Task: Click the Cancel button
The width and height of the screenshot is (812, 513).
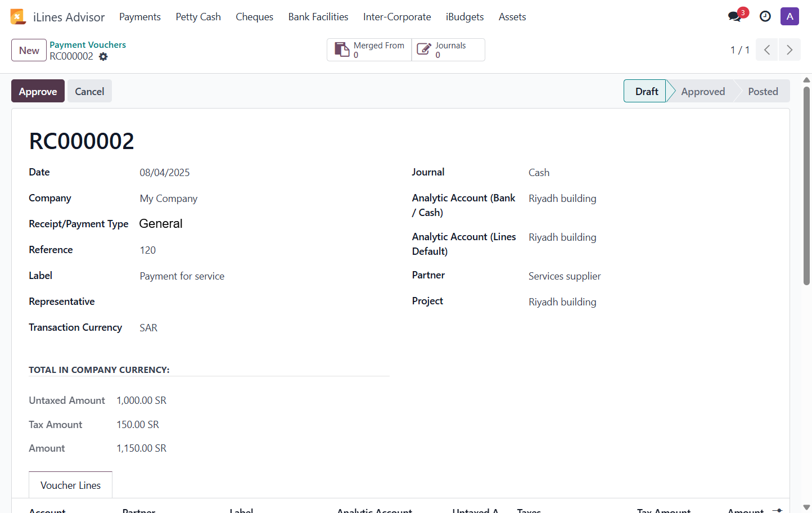Action: point(89,91)
